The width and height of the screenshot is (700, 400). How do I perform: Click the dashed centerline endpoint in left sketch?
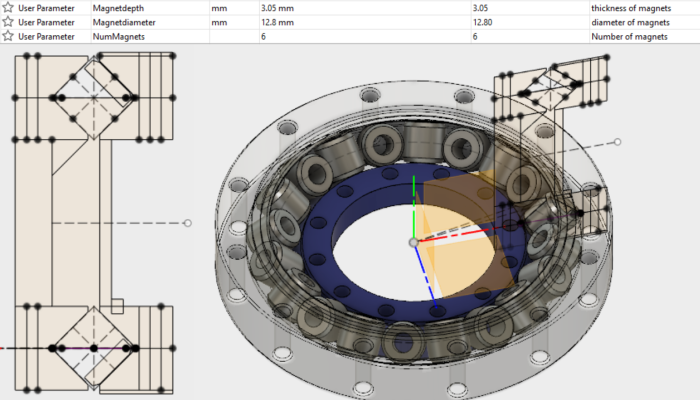[x=188, y=223]
